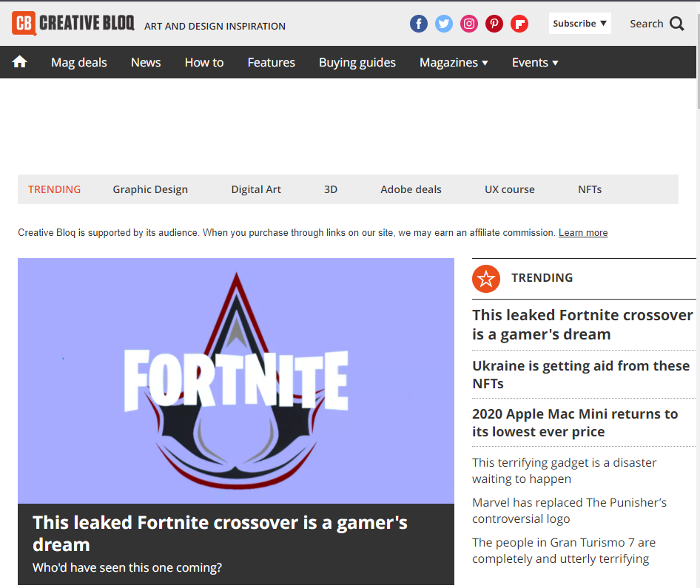Open the featured headline below the Fortnite image
The image size is (700, 588).
coord(220,533)
